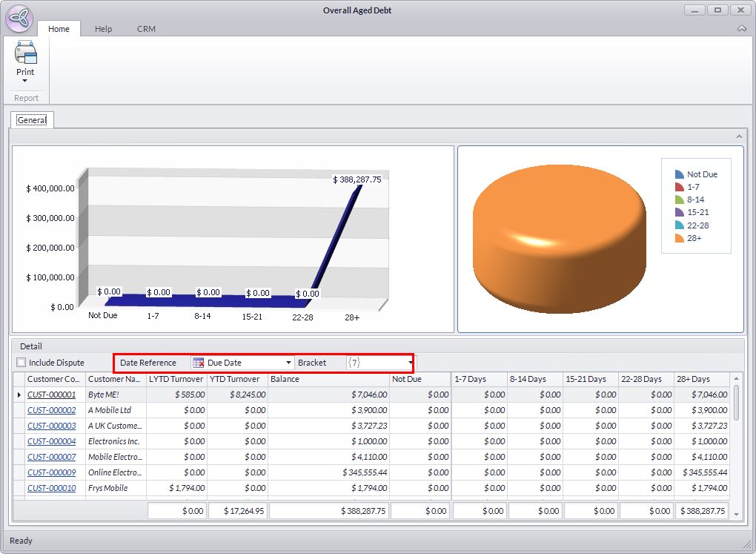
Task: Click the Print icon in ribbon
Action: pyautogui.click(x=25, y=53)
